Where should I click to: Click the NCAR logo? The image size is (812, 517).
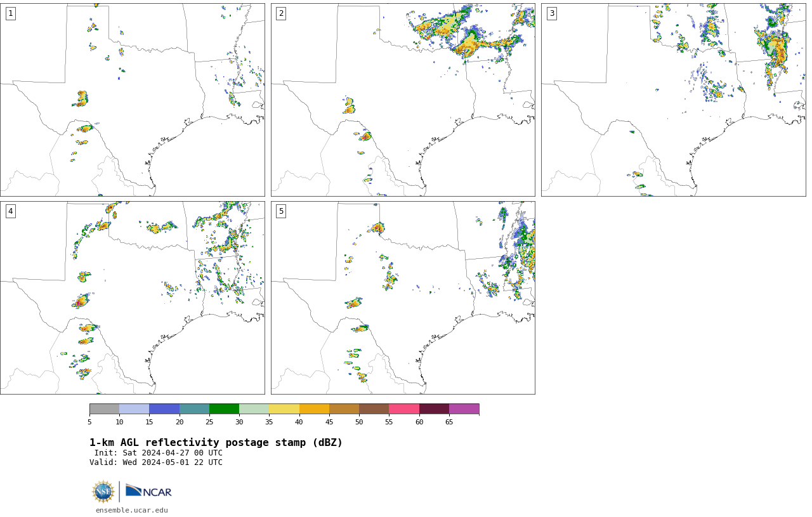pos(148,491)
